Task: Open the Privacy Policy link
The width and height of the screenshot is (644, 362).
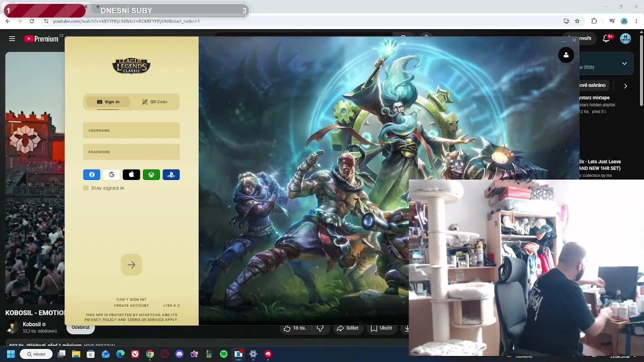Action: click(100, 320)
